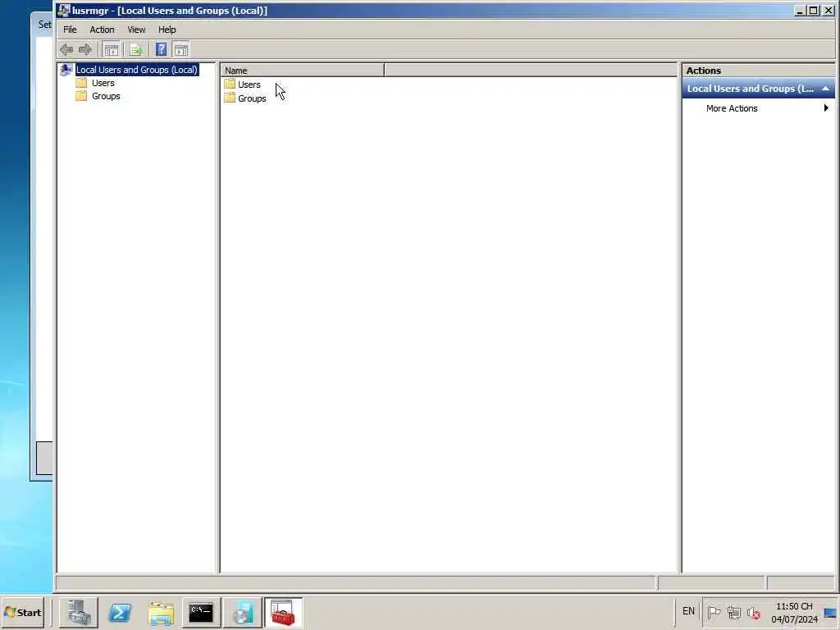Image resolution: width=840 pixels, height=630 pixels.
Task: Toggle the Show/Hide Console Tree icon
Action: [x=112, y=50]
